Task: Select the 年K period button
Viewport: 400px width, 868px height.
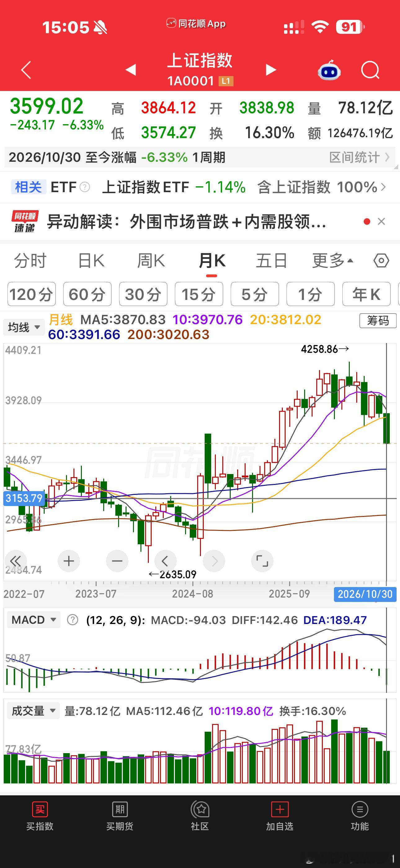Action: [x=366, y=294]
